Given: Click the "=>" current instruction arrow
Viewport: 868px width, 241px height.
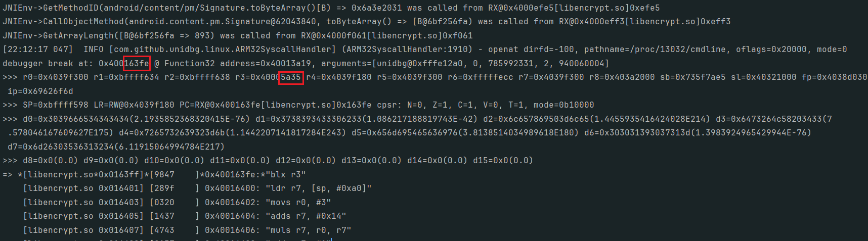Looking at the screenshot, I should tap(8, 175).
